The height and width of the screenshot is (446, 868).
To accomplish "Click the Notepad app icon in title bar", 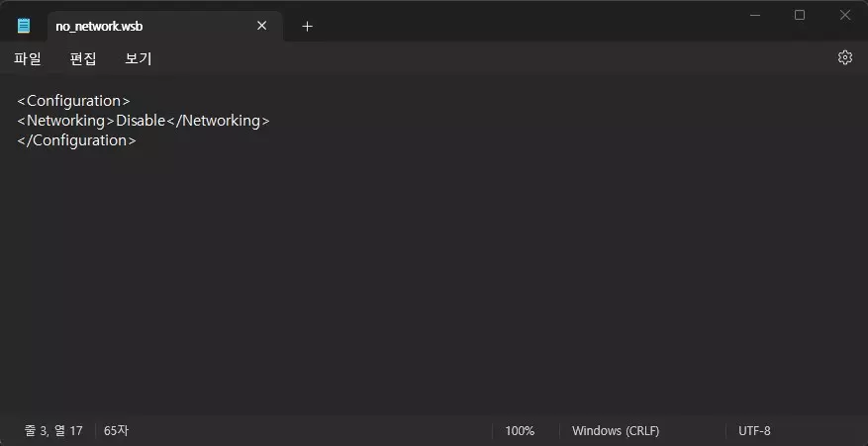I will click(x=23, y=26).
